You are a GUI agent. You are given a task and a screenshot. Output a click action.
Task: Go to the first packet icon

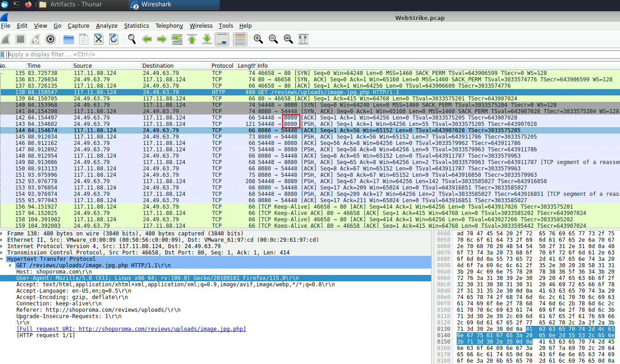click(x=192, y=40)
